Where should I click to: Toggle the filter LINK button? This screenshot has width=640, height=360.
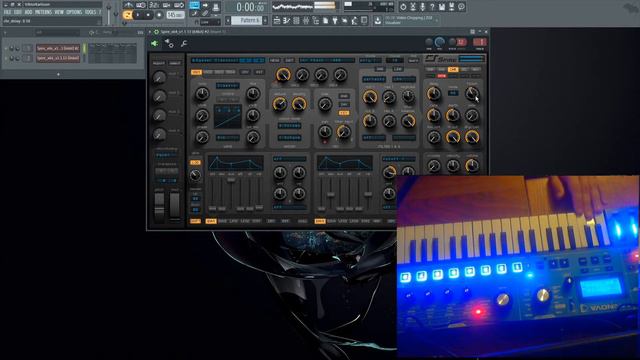[398, 69]
